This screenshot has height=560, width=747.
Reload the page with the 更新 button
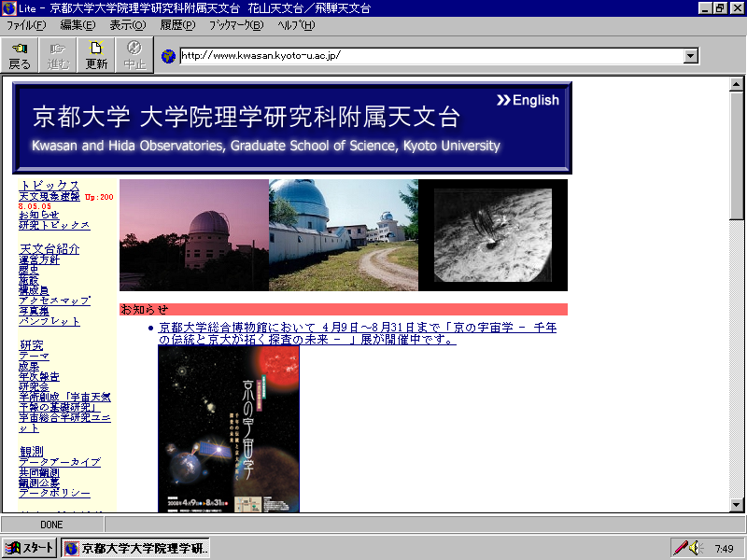(x=96, y=55)
